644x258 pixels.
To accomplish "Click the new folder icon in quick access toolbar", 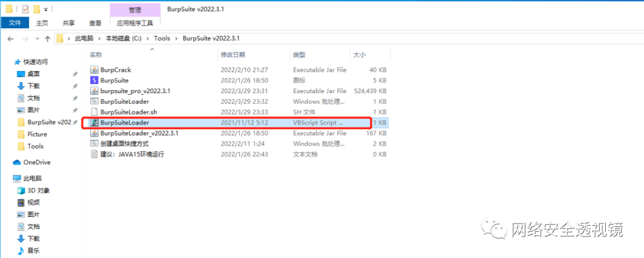I will pos(36,8).
